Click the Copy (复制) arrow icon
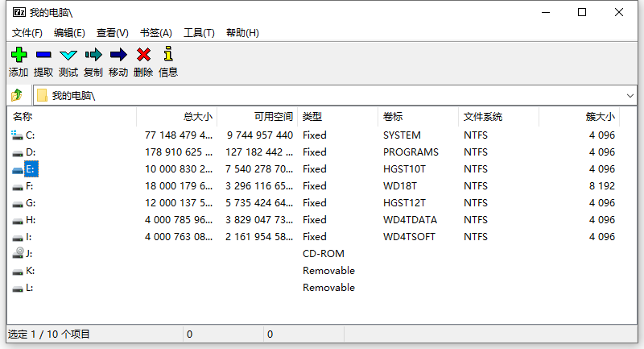Image resolution: width=644 pixels, height=349 pixels. coord(93,55)
